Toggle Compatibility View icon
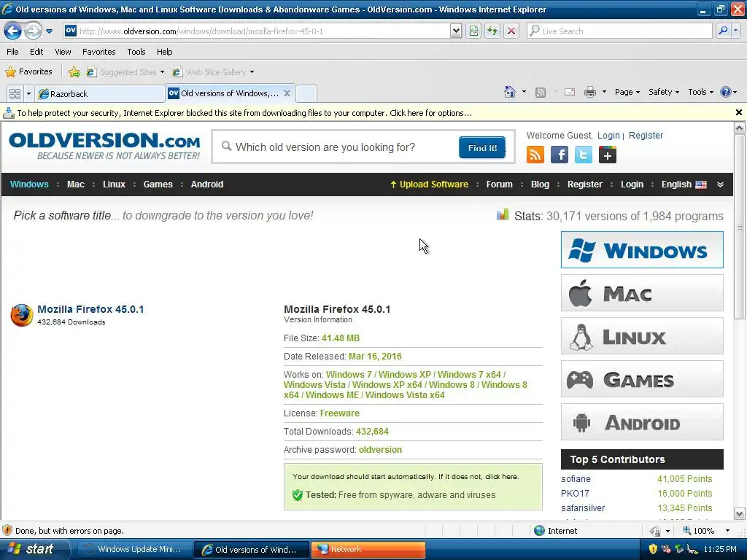Screen dimensions: 747x560 click(473, 31)
